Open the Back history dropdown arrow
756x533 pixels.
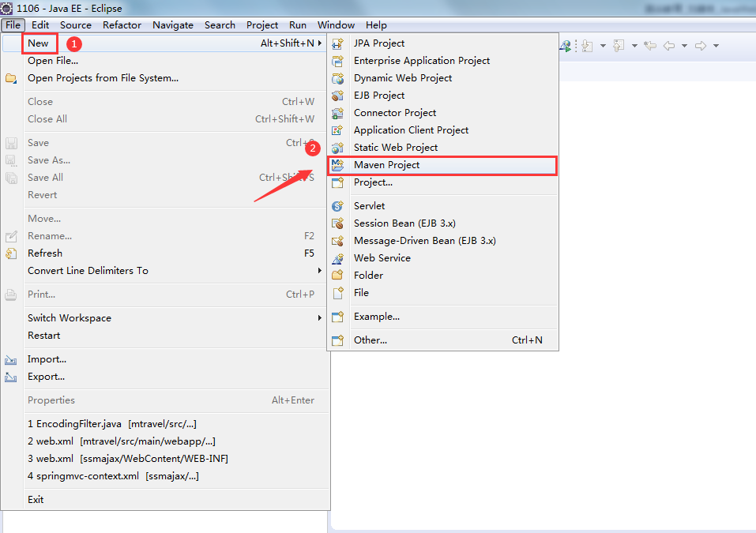pyautogui.click(x=684, y=46)
